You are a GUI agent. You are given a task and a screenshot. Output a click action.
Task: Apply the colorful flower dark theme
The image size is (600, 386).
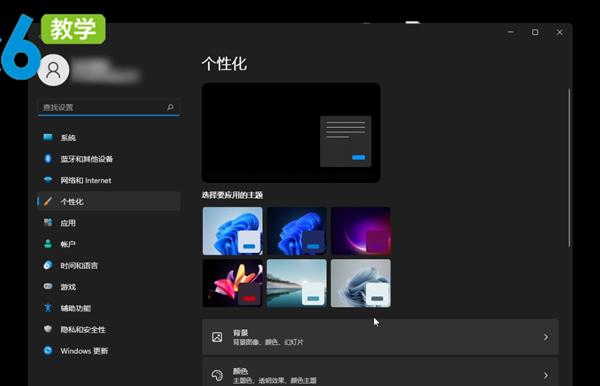click(233, 283)
